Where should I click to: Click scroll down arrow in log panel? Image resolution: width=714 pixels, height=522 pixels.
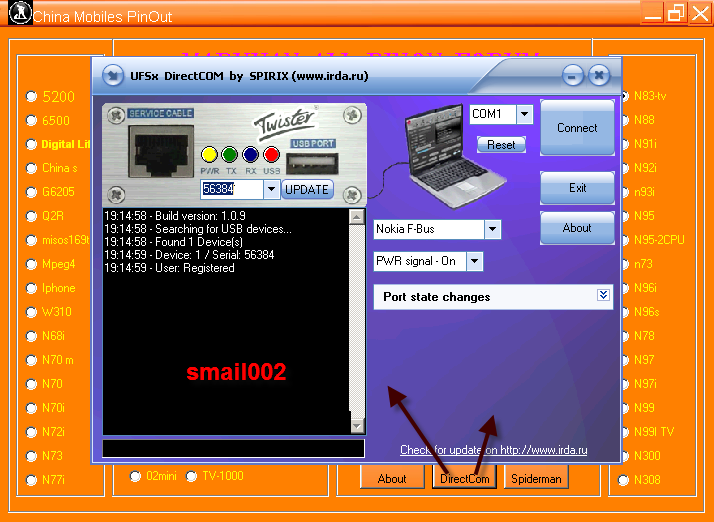point(357,426)
